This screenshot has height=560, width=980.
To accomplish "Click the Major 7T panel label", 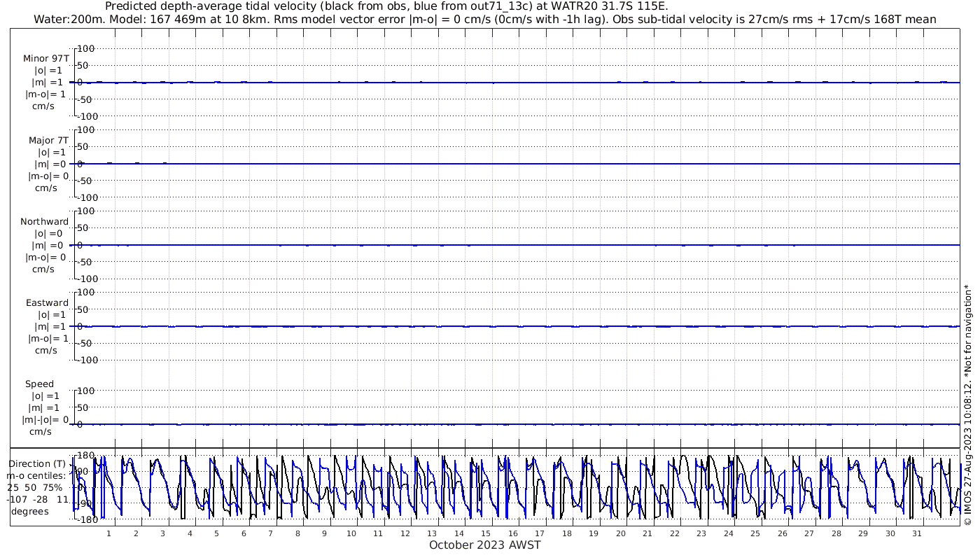I will (x=48, y=140).
